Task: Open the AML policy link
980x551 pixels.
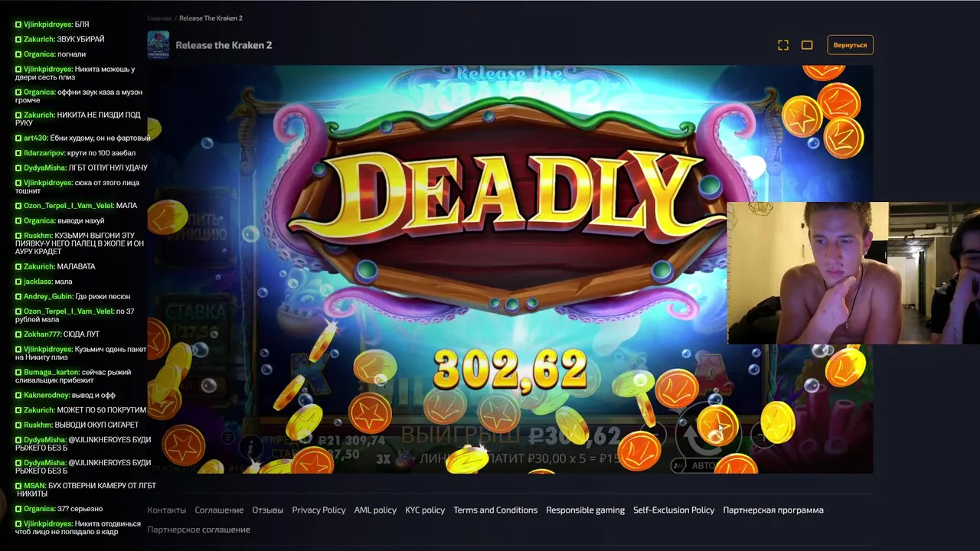Action: (375, 510)
